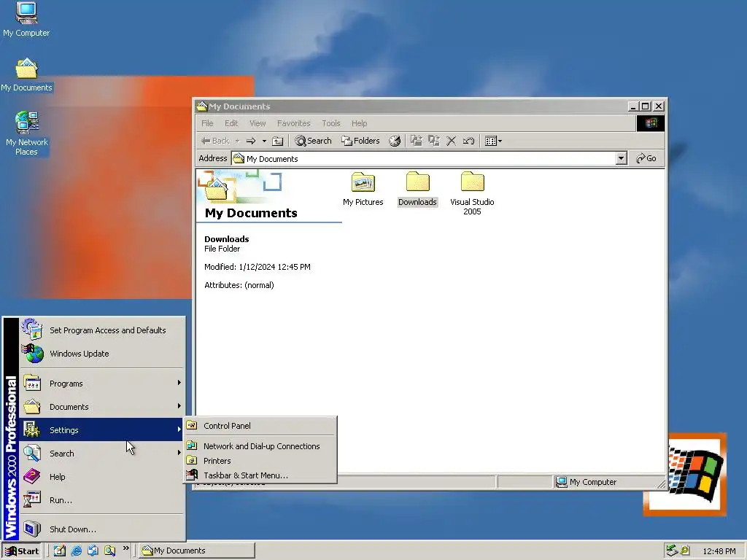Click the folder search quick launch icon
This screenshot has width=747, height=560.
pyautogui.click(x=110, y=551)
